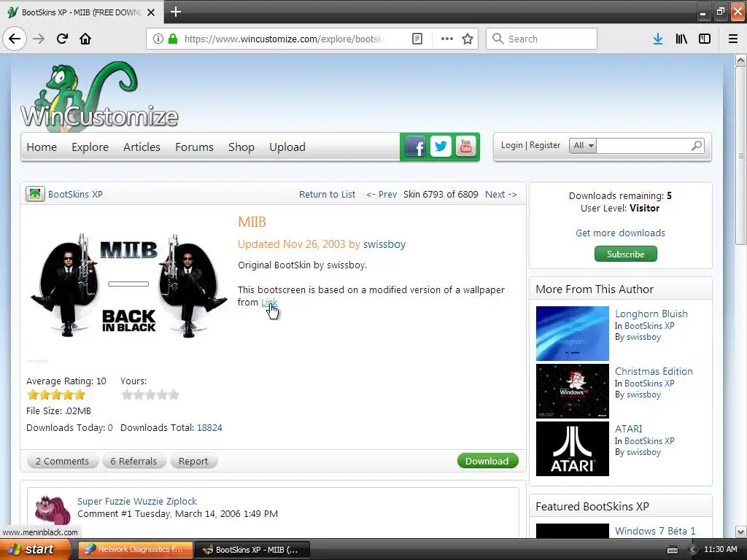747x560 pixels.
Task: Click Get more downloads link
Action: [620, 233]
